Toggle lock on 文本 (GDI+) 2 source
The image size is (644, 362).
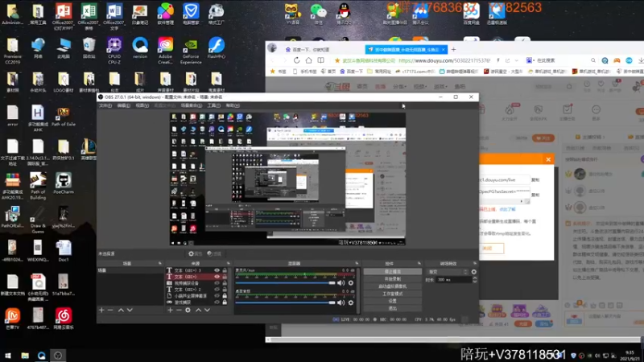pos(225,290)
